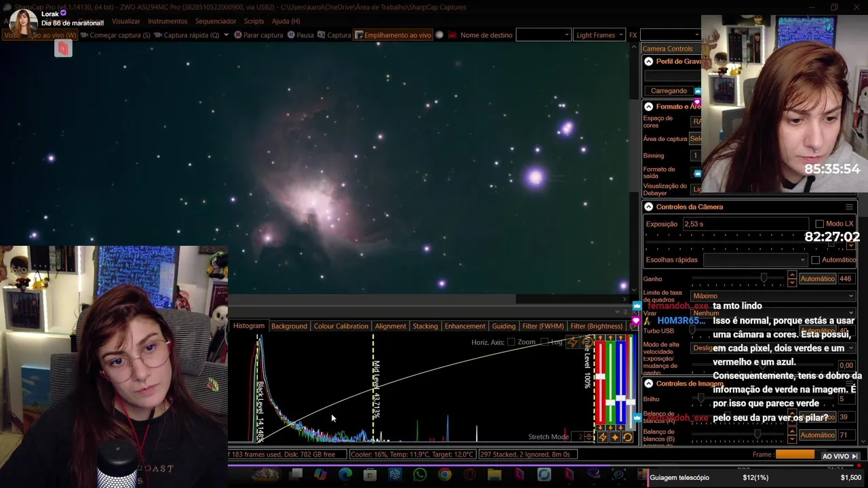Open the Escolhas rápidas dropdown
The image size is (868, 488).
click(x=755, y=260)
